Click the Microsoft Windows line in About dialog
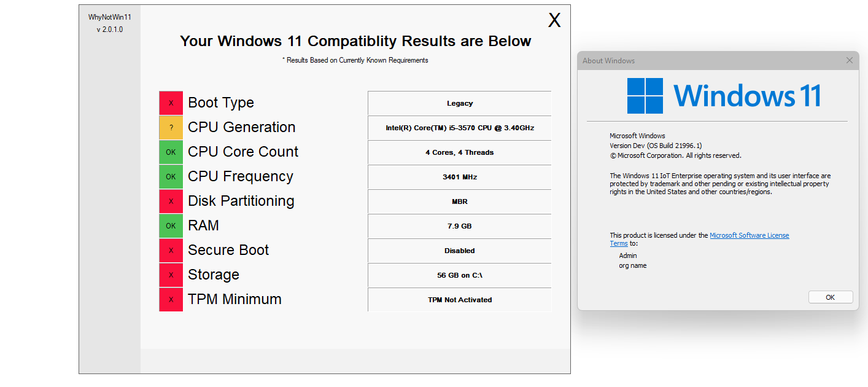 [x=637, y=136]
